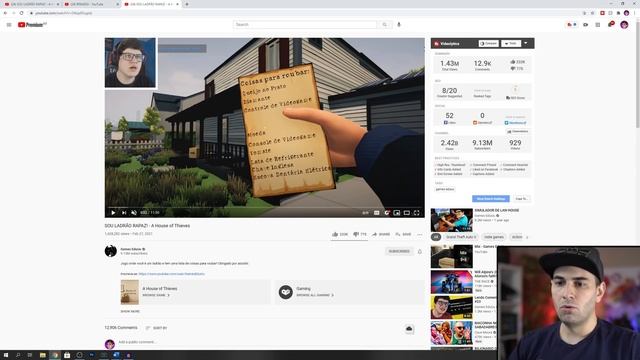Select the Grand Theft Auto V chip

click(461, 237)
